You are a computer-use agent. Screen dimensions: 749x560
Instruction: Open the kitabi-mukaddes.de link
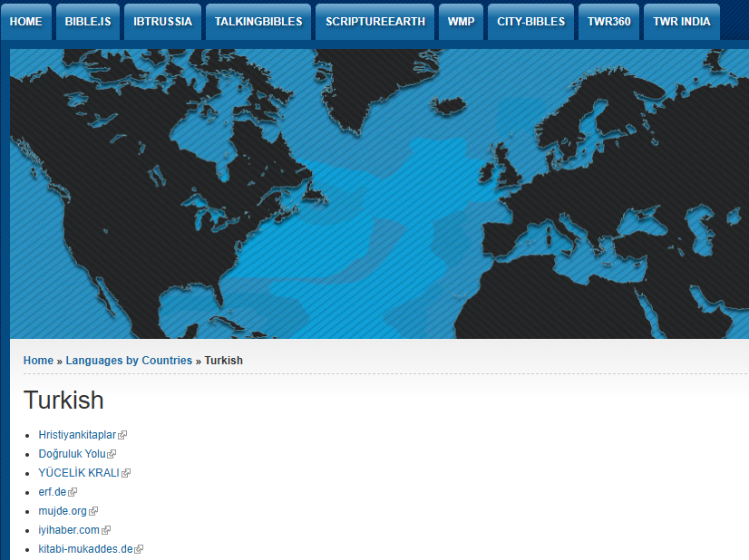(x=85, y=549)
